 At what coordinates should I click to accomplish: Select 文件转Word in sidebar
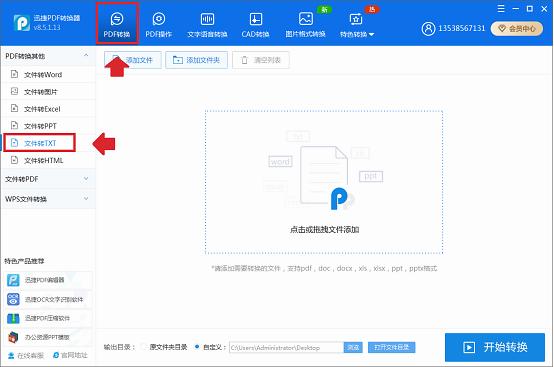pos(48,75)
